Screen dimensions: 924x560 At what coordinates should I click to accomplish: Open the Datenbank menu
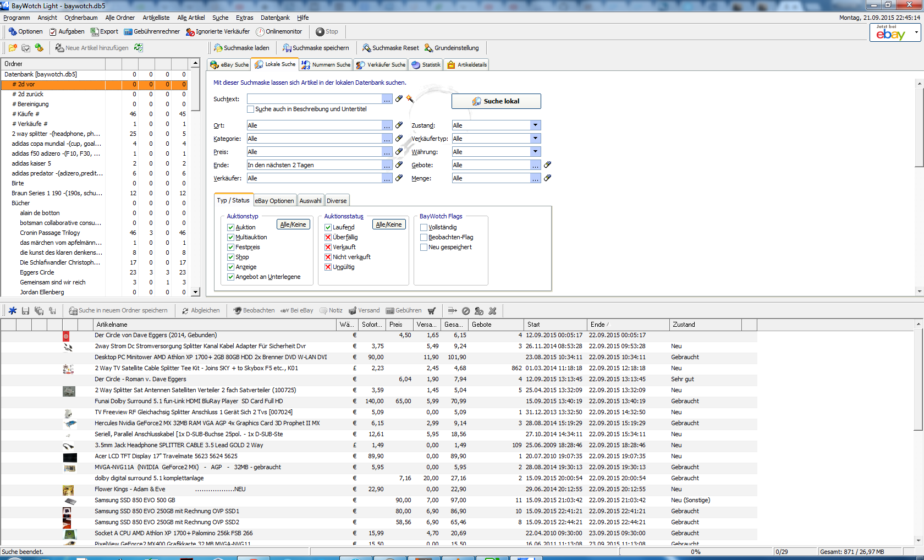click(x=275, y=18)
